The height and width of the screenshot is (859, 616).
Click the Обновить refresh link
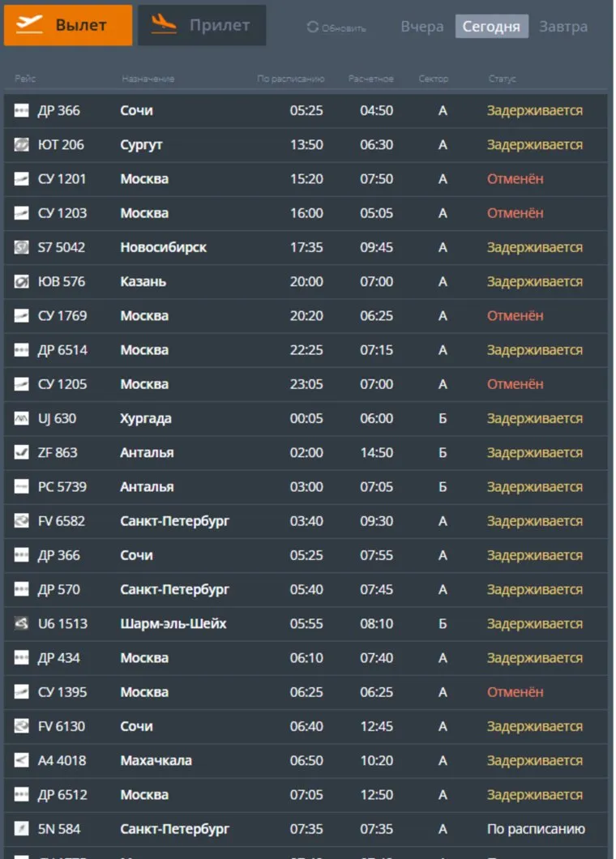pyautogui.click(x=344, y=28)
